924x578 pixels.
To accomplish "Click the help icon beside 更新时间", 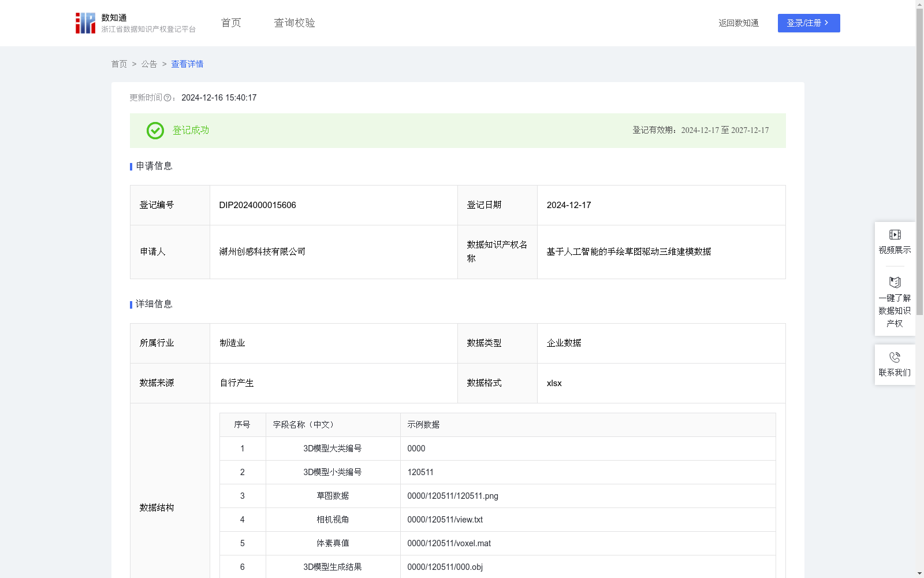I will click(x=167, y=98).
